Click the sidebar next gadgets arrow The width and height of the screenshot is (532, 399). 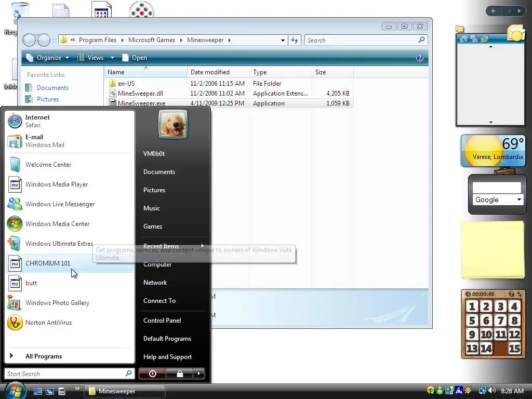tap(519, 11)
